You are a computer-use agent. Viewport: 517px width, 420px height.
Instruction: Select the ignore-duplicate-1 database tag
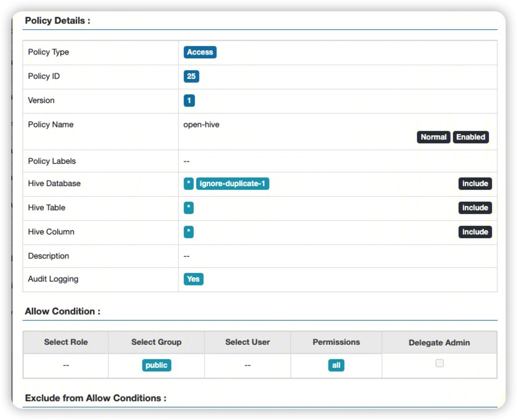coord(233,184)
